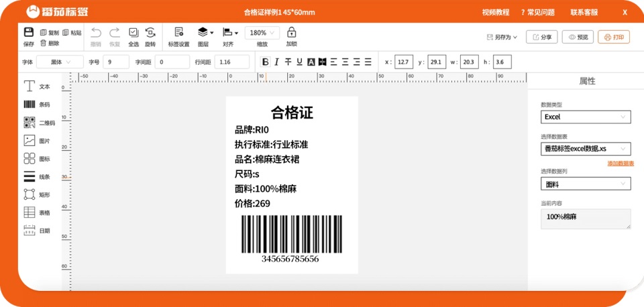Toggle italic text formatting
The image size is (644, 307).
[276, 62]
